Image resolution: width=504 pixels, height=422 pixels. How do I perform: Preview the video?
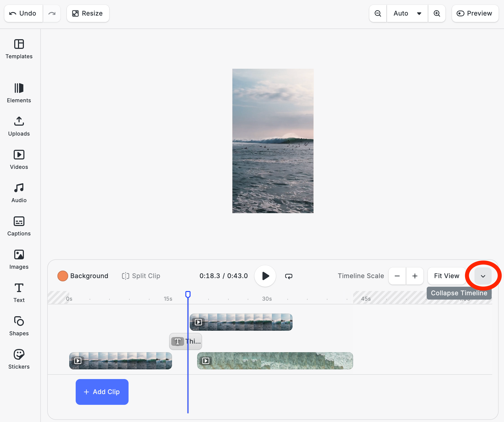point(475,13)
